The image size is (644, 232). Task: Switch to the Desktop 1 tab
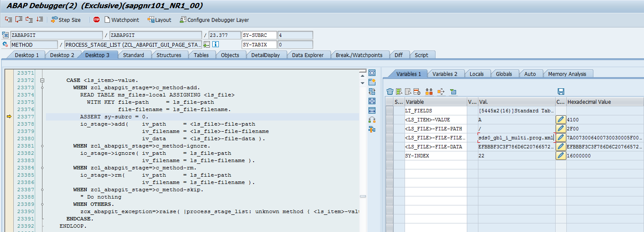[x=27, y=55]
